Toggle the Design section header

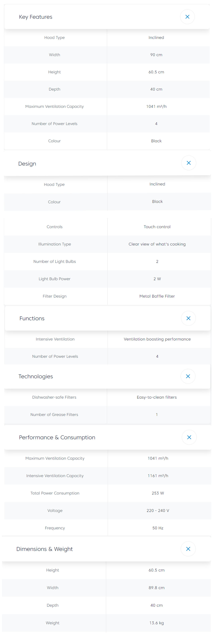tap(27, 164)
